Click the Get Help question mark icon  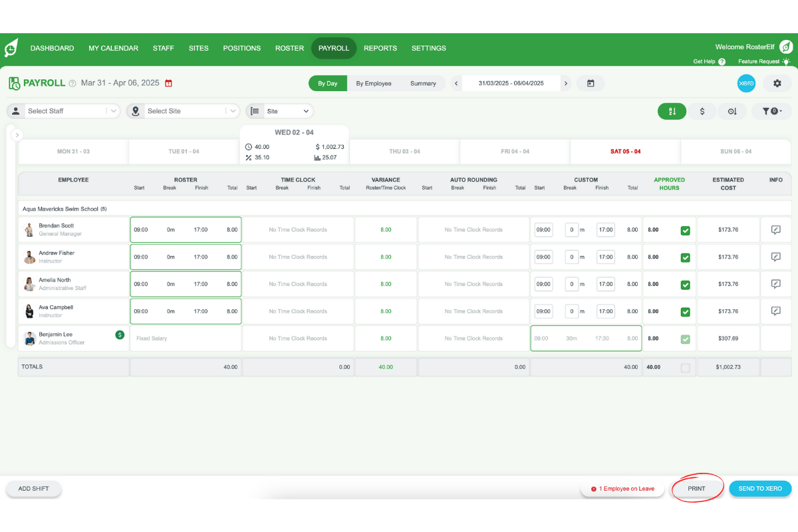[x=722, y=61]
